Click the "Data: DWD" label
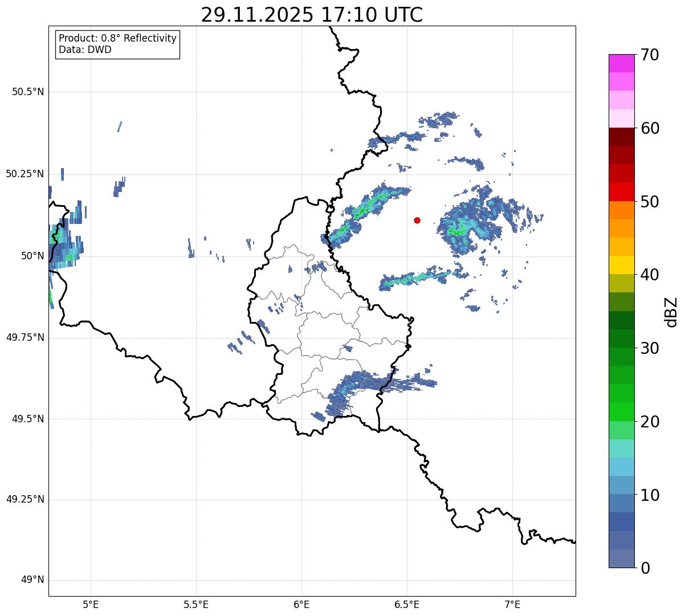The width and height of the screenshot is (685, 616). point(85,50)
